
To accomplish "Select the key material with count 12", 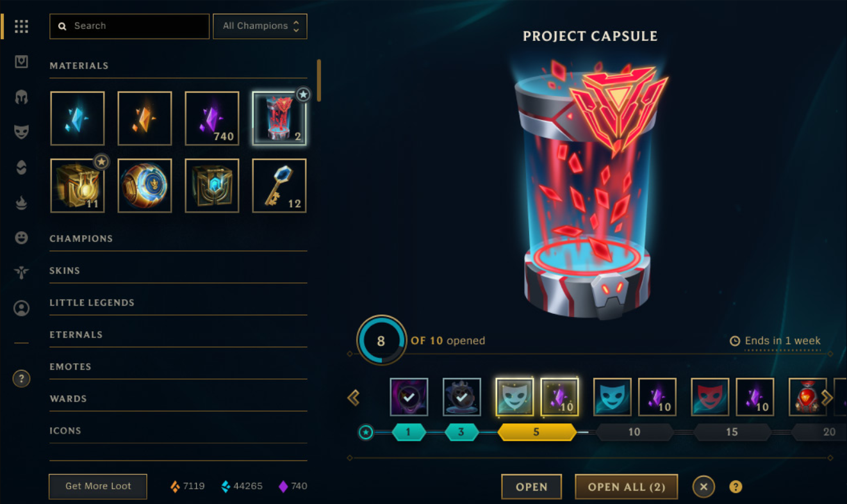I will point(279,186).
